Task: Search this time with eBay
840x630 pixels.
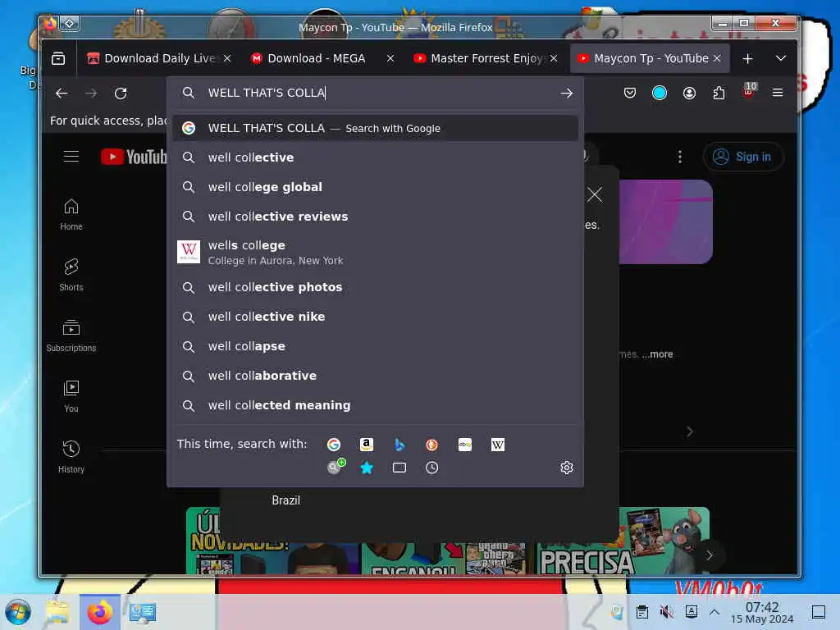Action: point(465,445)
